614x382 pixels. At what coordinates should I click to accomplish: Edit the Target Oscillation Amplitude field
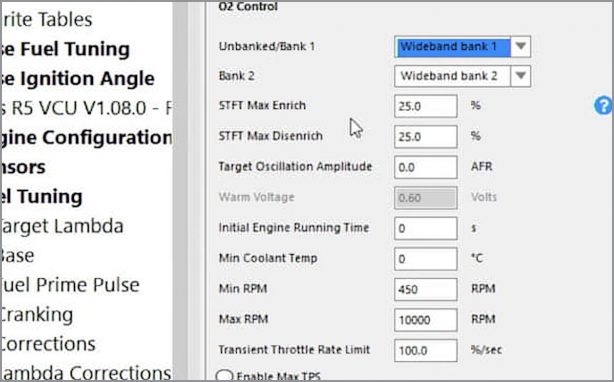pyautogui.click(x=426, y=167)
